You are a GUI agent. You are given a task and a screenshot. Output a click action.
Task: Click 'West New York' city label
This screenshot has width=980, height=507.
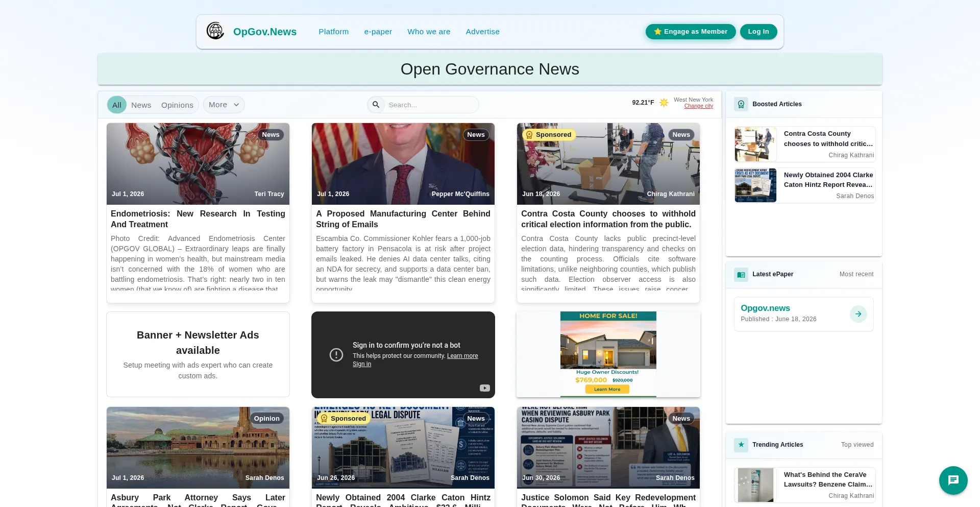click(x=694, y=100)
